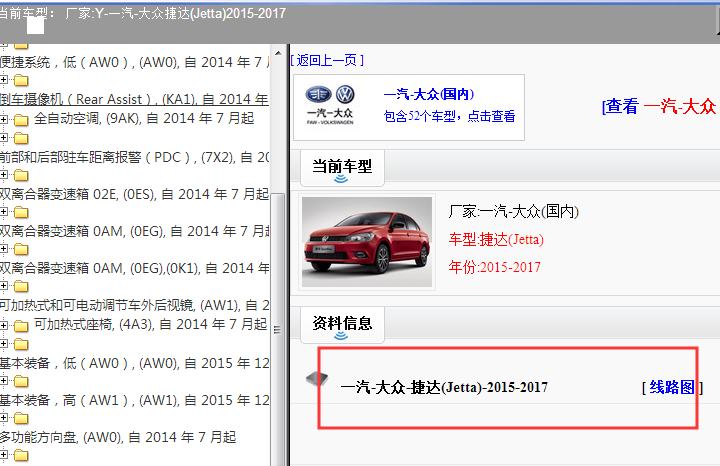
Task: Click 年份:2015-2017 red text
Action: [x=495, y=267]
